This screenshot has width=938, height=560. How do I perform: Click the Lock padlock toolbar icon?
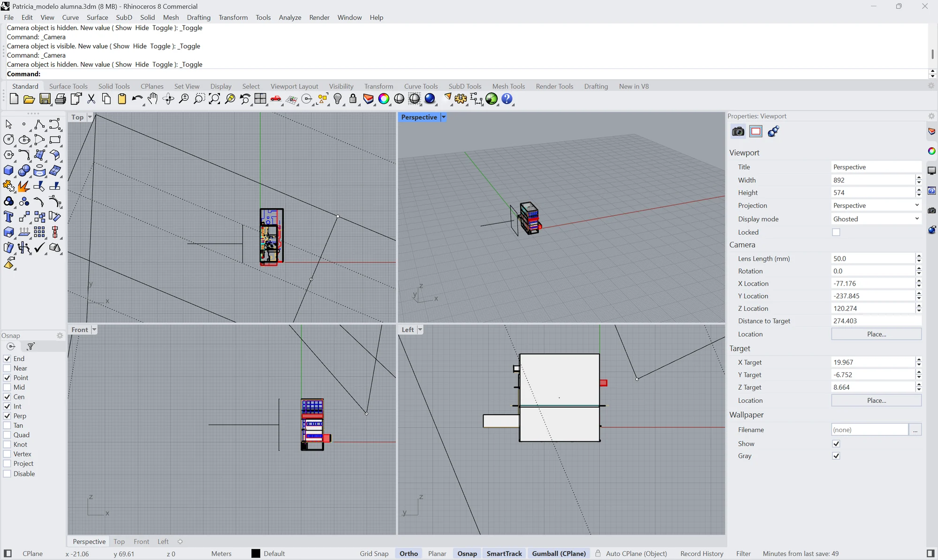(x=353, y=99)
